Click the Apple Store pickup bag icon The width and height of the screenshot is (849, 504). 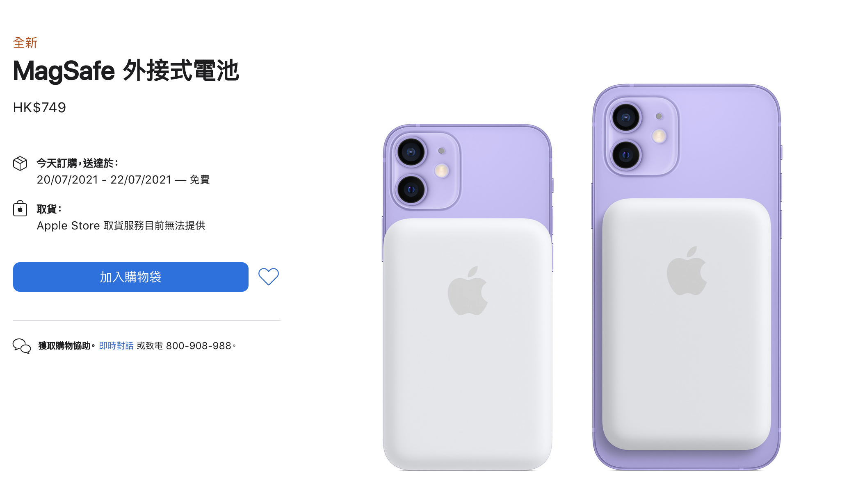click(20, 208)
